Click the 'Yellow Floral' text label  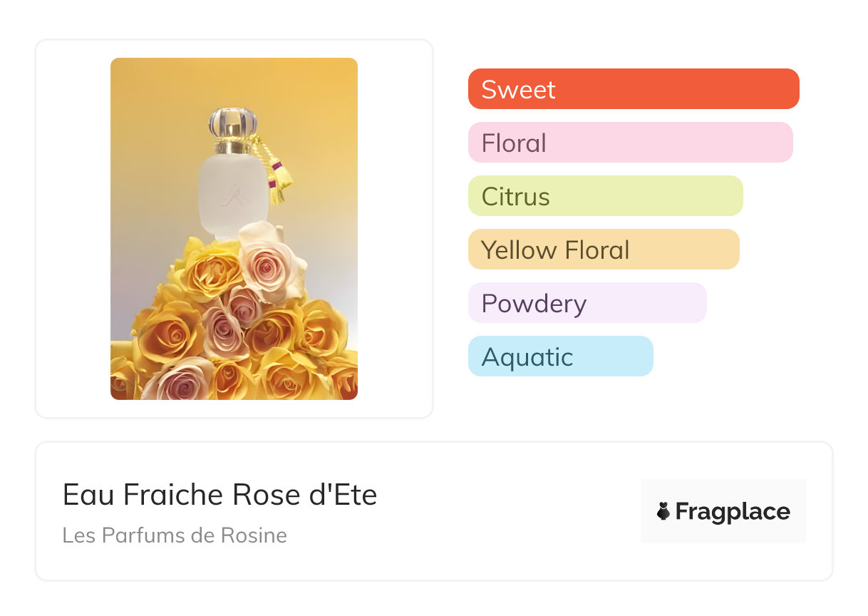pos(555,250)
